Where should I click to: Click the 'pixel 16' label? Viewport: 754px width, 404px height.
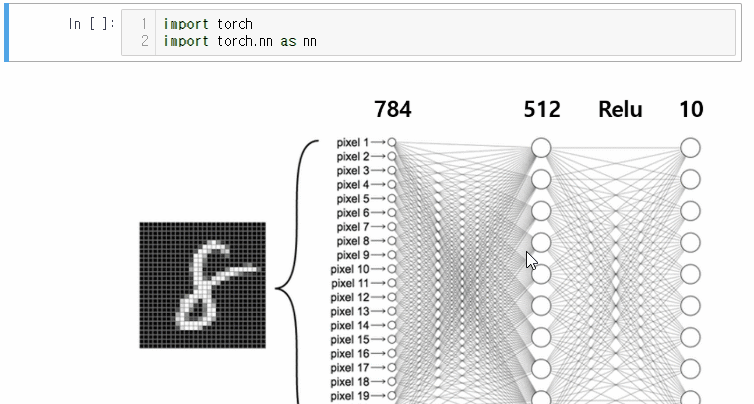click(350, 354)
